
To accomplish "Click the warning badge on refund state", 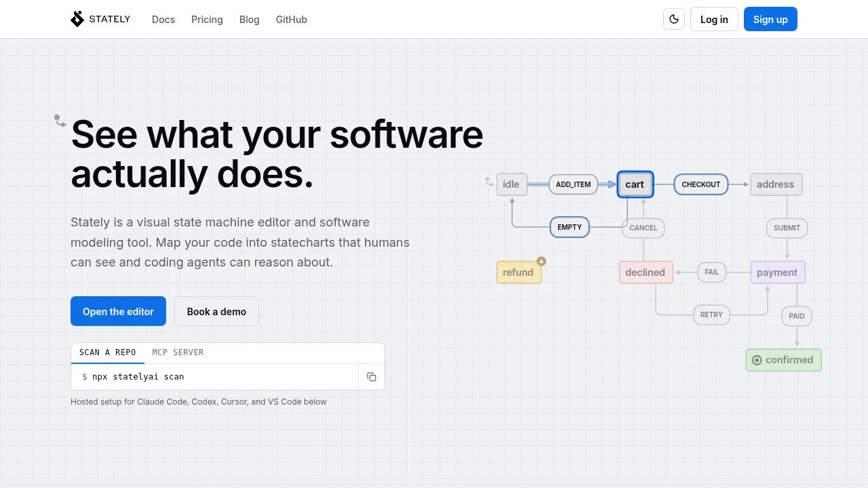I will pyautogui.click(x=541, y=261).
